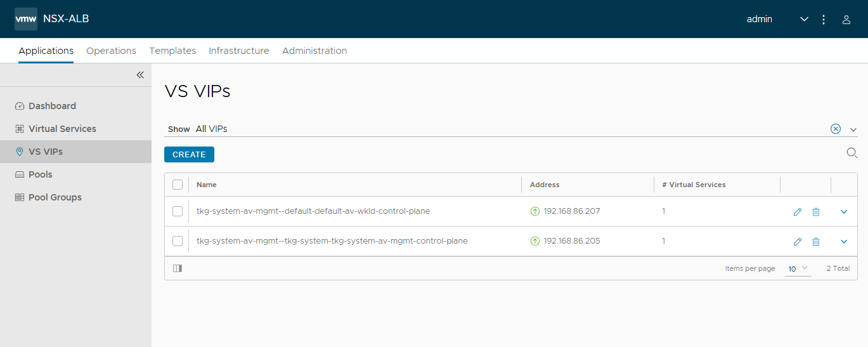868x347 pixels.
Task: Expand the Show All VIPs dropdown
Action: [853, 129]
